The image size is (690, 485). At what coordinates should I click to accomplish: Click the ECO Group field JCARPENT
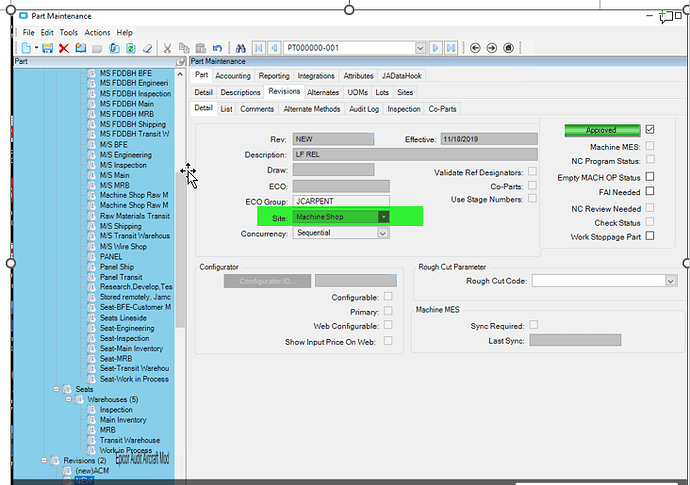tap(341, 201)
